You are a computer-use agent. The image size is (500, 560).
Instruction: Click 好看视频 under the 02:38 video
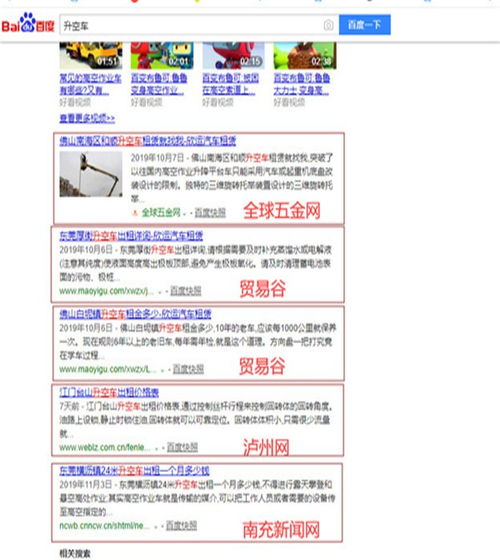click(x=289, y=102)
